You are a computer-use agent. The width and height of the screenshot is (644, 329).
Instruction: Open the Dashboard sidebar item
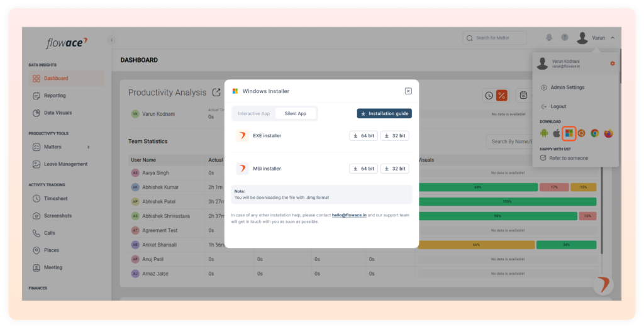click(65, 79)
